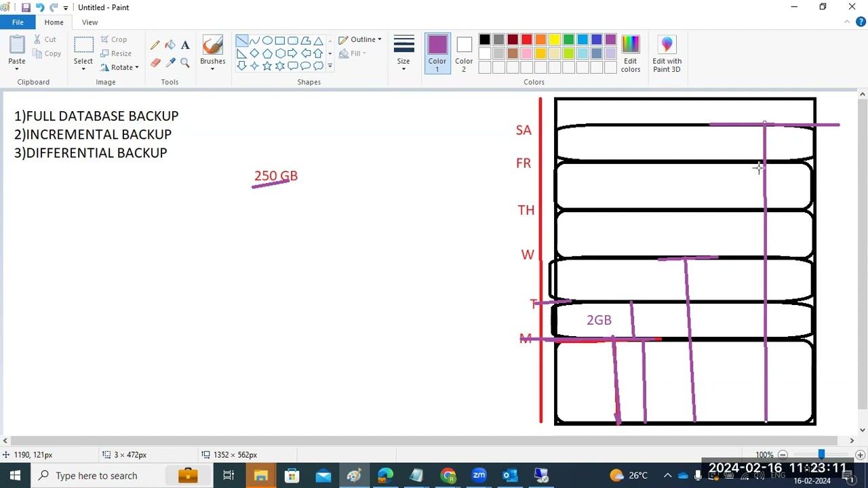
Task: Pick the Oval shape
Action: tap(267, 41)
